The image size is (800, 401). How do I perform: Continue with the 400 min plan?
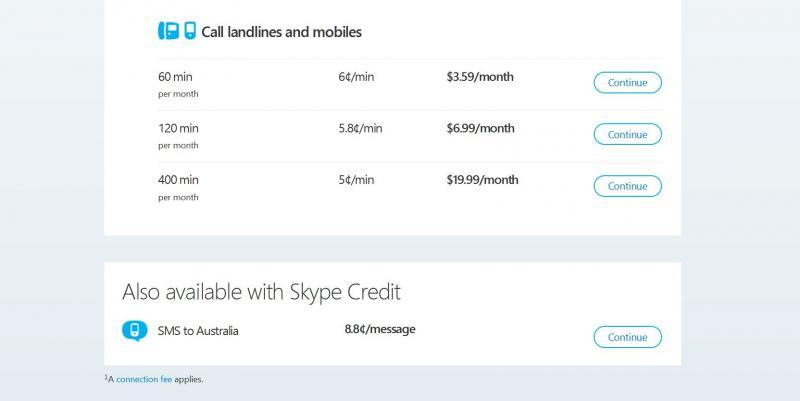628,186
